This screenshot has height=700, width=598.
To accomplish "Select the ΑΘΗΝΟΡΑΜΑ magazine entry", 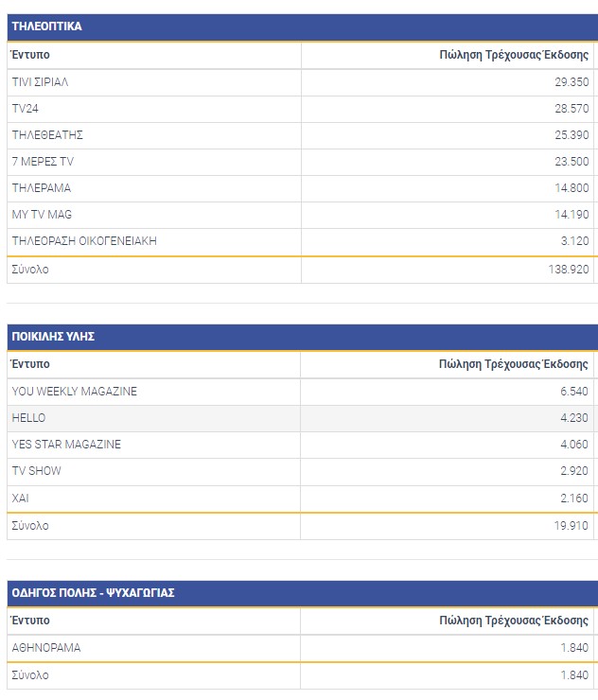I will pos(46,648).
